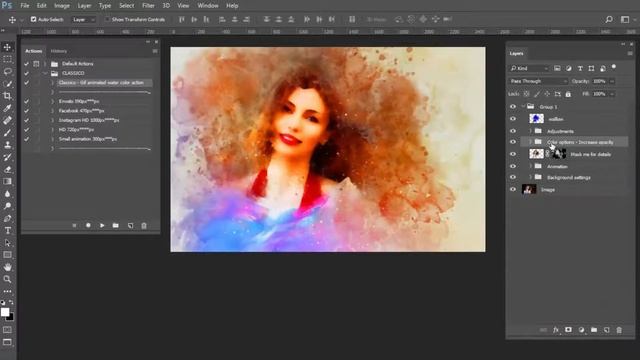Viewport: 640px width, 360px height.
Task: Click the Stop button in Actions panel
Action: point(74,225)
